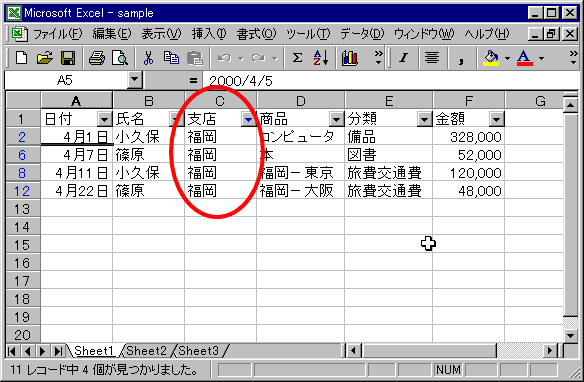Image resolution: width=584 pixels, height=382 pixels.
Task: Sort ascending with the A-Z icon
Action: point(321,58)
